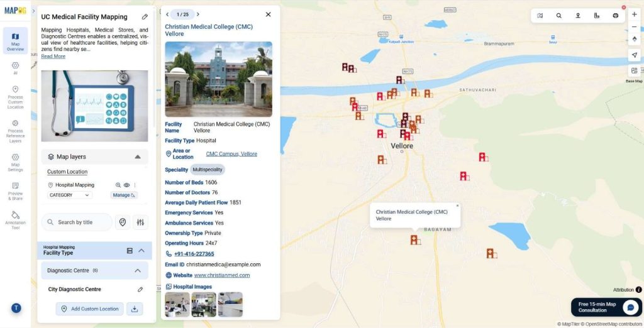This screenshot has height=328, width=644.
Task: Close the facility details panel
Action: [268, 14]
